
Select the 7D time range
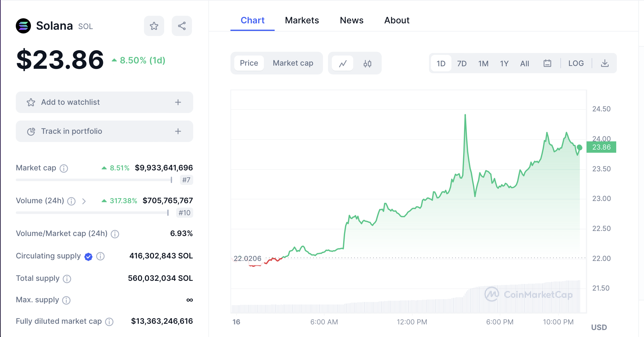click(x=462, y=63)
